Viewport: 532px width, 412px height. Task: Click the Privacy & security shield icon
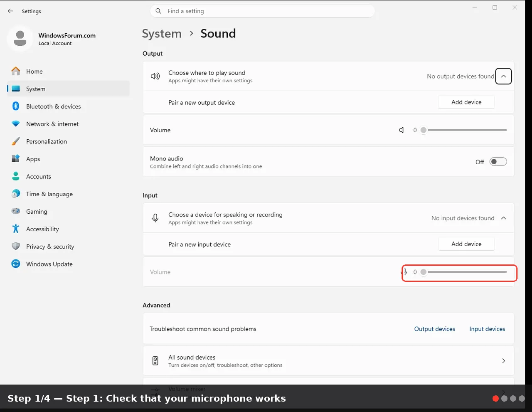click(16, 247)
